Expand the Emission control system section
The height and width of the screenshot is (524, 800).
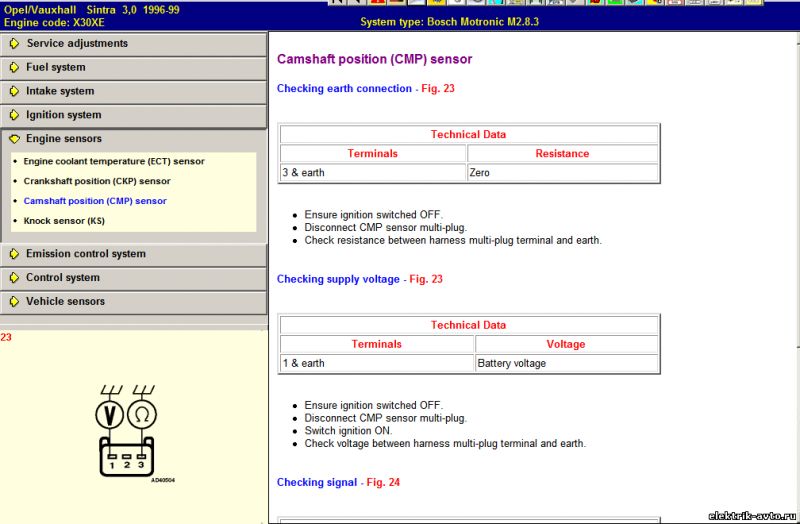click(x=133, y=254)
